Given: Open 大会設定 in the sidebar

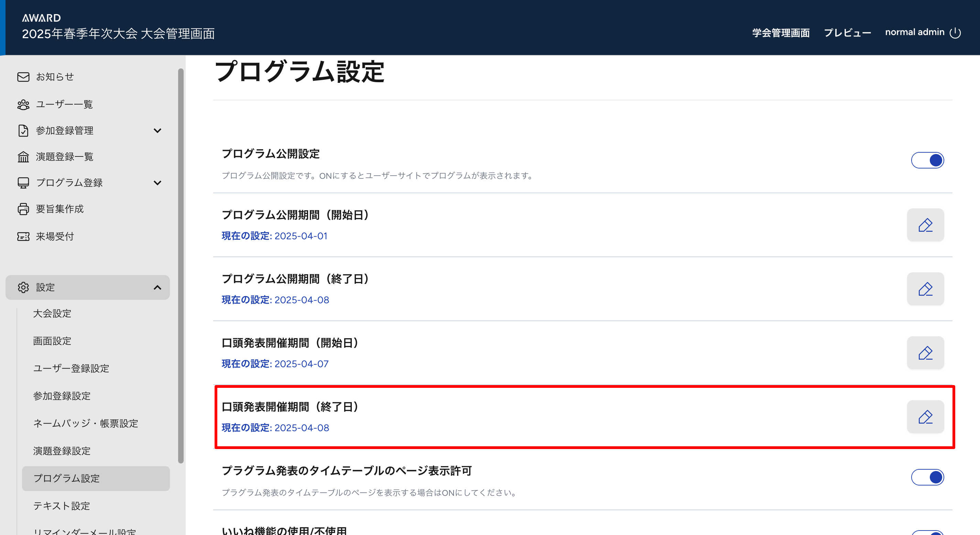Looking at the screenshot, I should pyautogui.click(x=52, y=314).
